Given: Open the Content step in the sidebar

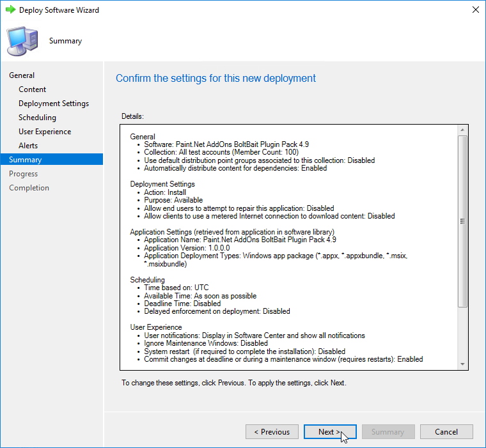Looking at the screenshot, I should [x=33, y=89].
